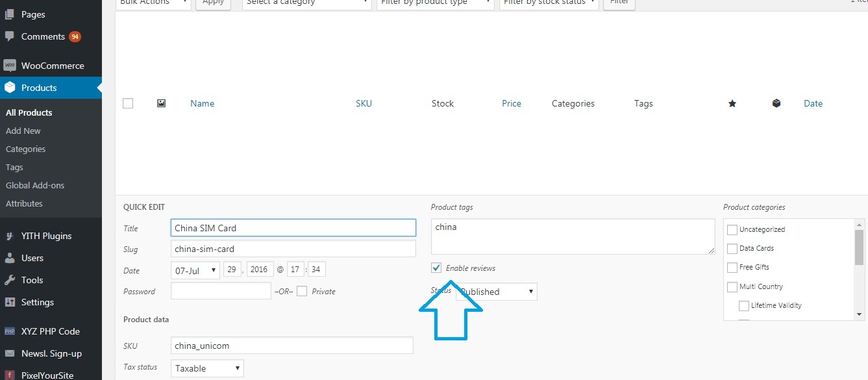Click the SKU field with china_unicom

click(x=292, y=346)
